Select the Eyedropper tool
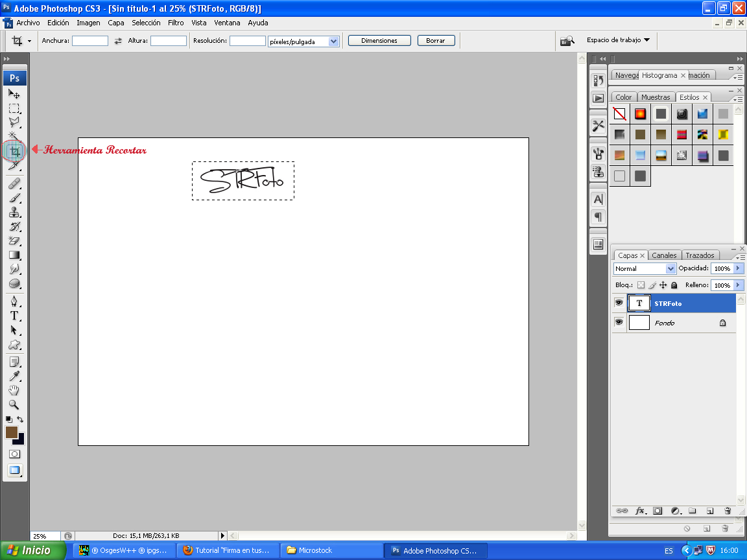 click(x=14, y=376)
